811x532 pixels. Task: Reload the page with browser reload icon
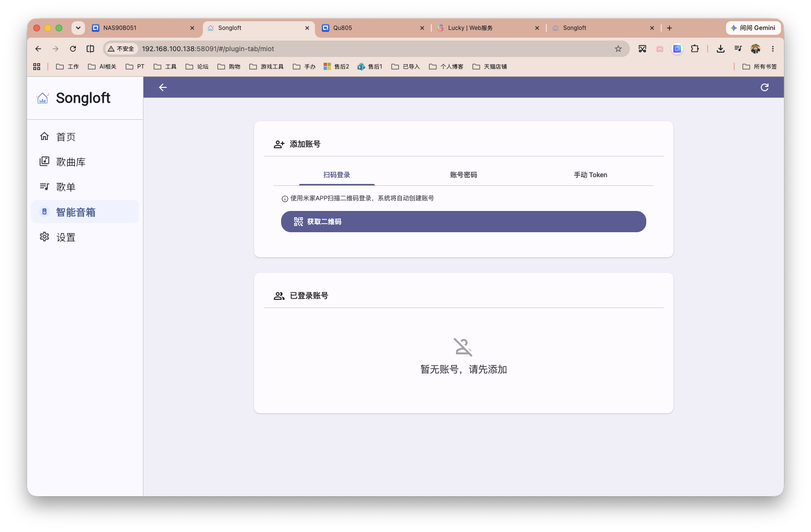tap(73, 49)
